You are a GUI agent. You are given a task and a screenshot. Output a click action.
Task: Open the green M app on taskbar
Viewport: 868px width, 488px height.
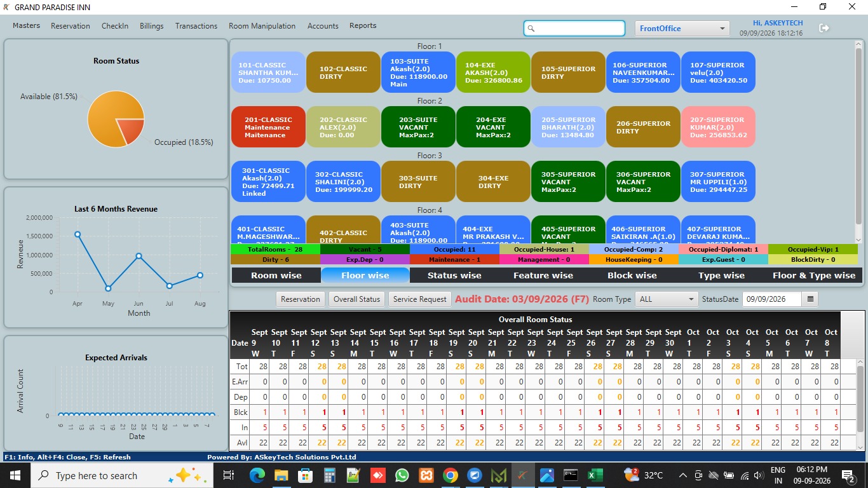click(x=499, y=475)
